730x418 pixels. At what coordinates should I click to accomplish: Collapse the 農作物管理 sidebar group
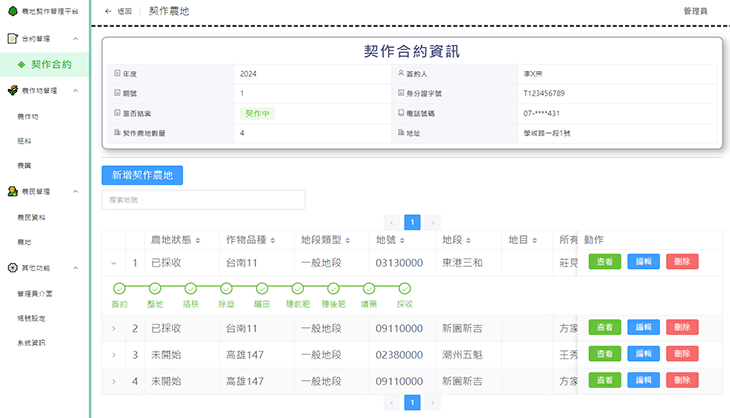pos(76,90)
